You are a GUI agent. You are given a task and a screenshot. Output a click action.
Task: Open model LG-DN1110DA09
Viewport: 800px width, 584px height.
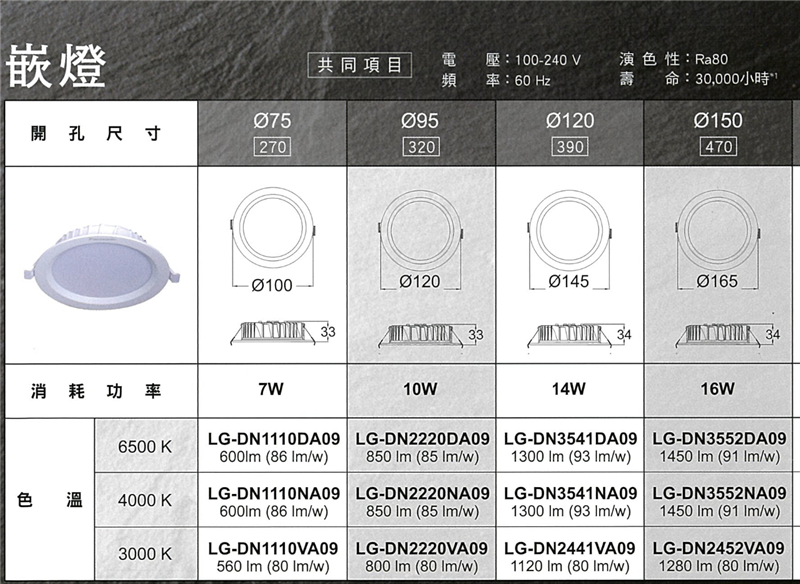(x=273, y=438)
